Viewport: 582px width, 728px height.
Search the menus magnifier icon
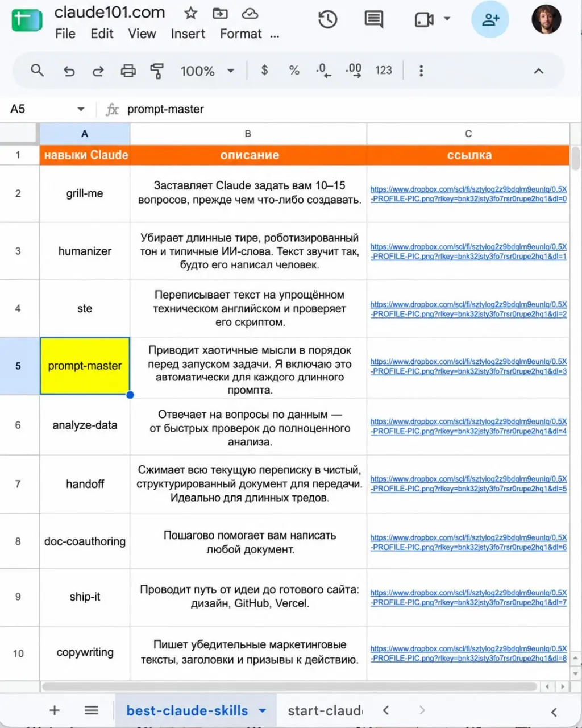click(37, 71)
